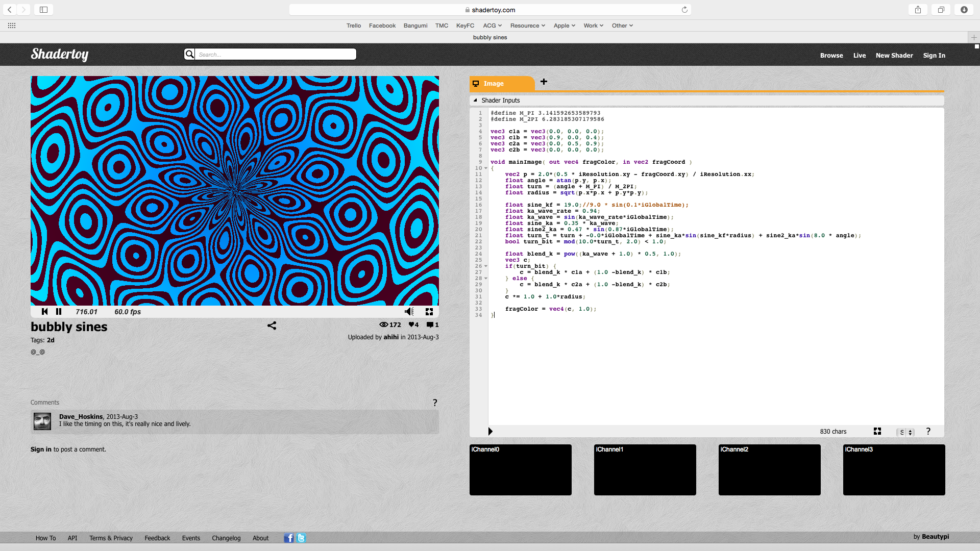Open the Resource bookmarks folder
This screenshot has width=980, height=551.
(x=527, y=26)
